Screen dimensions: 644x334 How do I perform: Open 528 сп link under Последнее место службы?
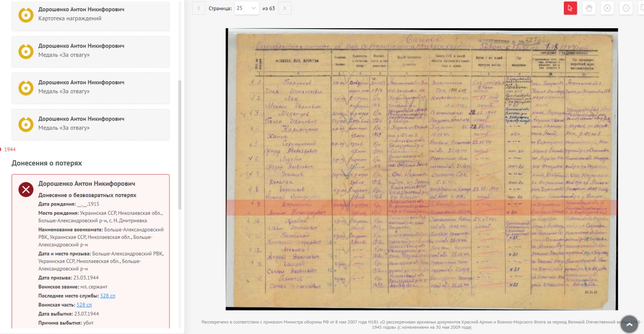click(107, 296)
